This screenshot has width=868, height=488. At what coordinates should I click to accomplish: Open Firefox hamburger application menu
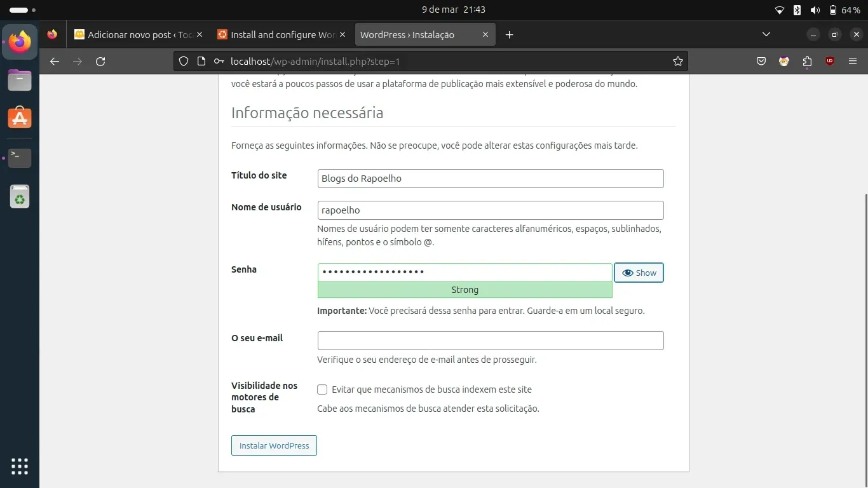pyautogui.click(x=853, y=62)
